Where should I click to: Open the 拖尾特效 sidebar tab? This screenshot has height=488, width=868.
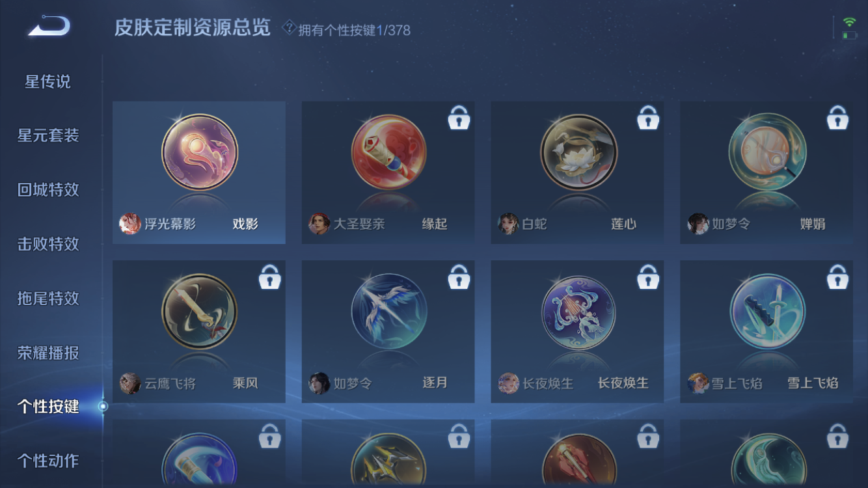47,298
